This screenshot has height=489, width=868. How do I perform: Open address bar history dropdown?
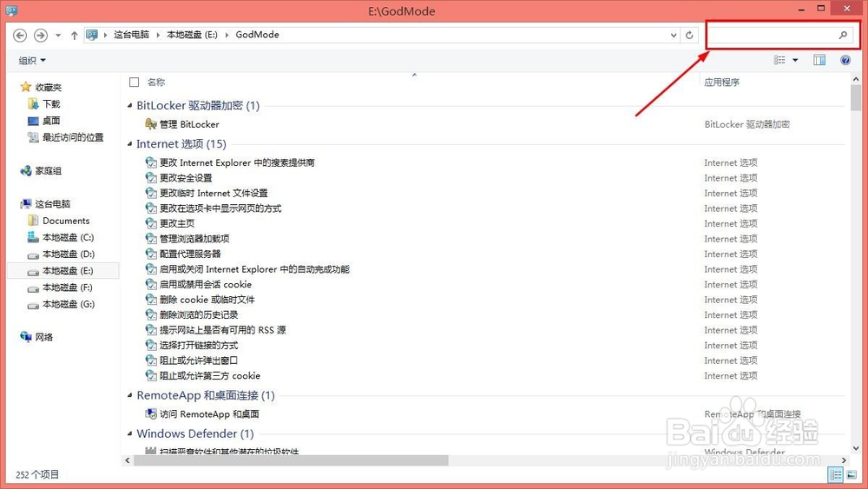pos(674,35)
